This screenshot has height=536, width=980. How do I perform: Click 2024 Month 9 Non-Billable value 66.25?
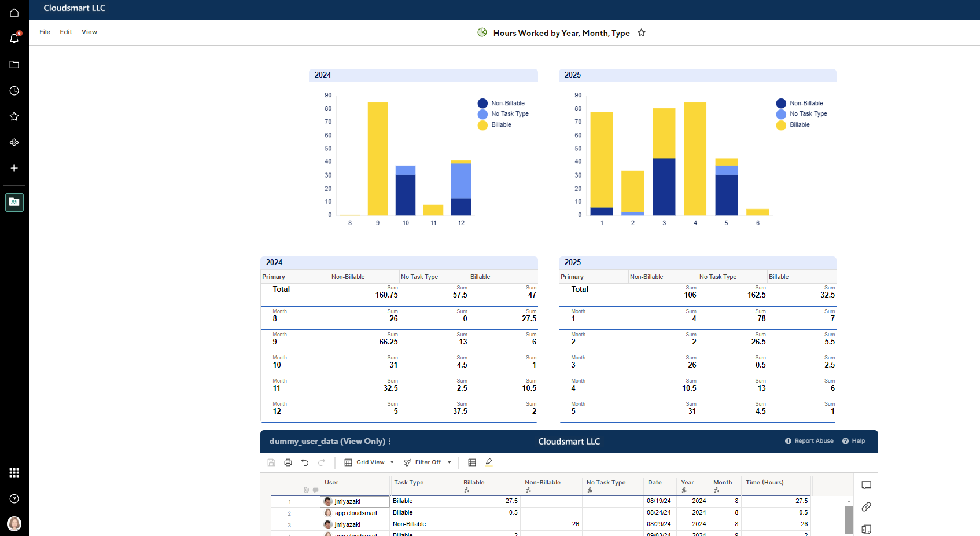[388, 342]
